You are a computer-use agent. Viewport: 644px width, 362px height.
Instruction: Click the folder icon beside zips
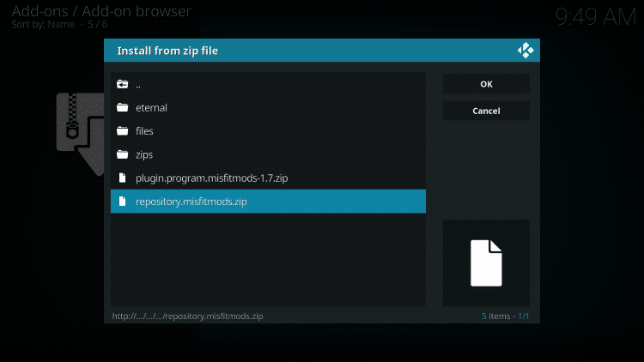(122, 154)
